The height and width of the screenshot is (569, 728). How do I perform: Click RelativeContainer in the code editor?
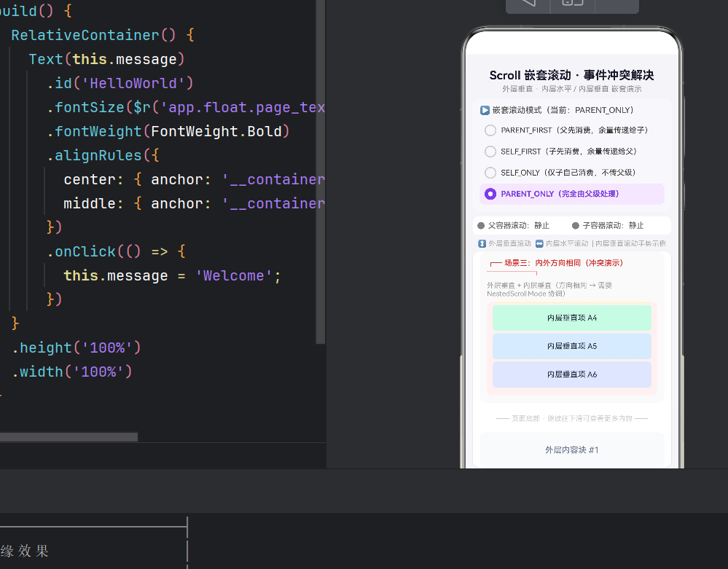[85, 35]
